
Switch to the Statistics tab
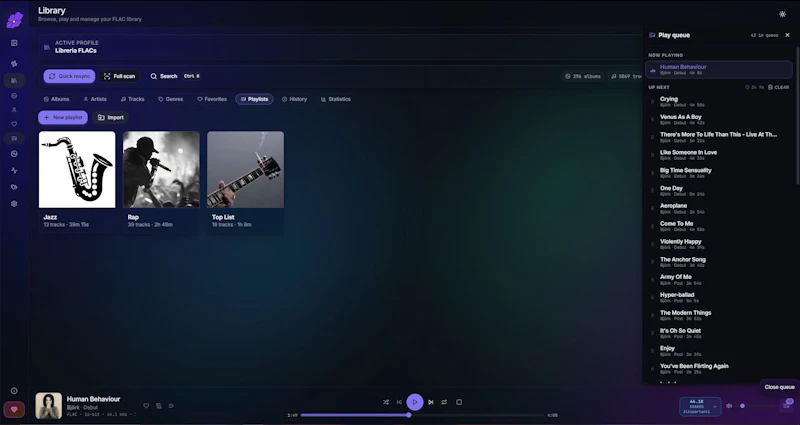point(336,99)
